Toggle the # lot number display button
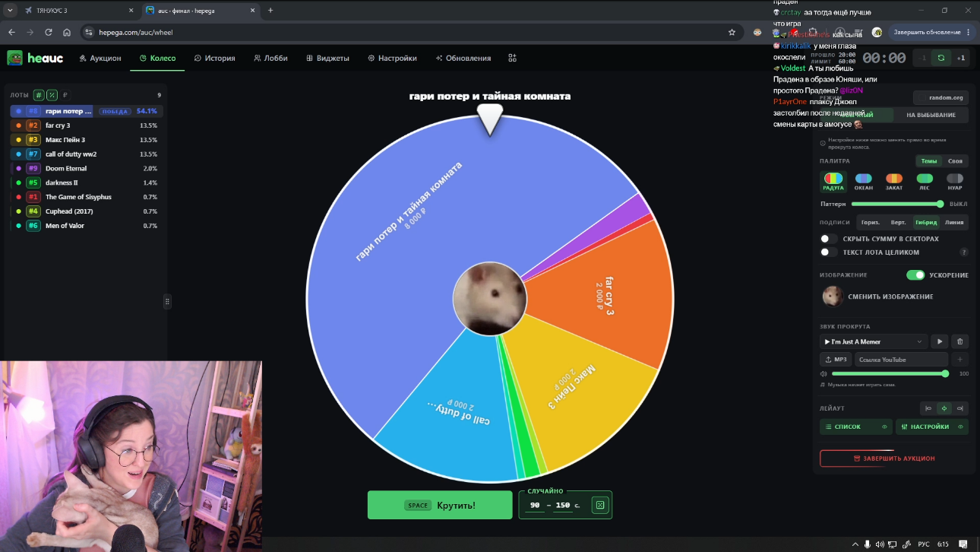980x552 pixels. click(39, 95)
